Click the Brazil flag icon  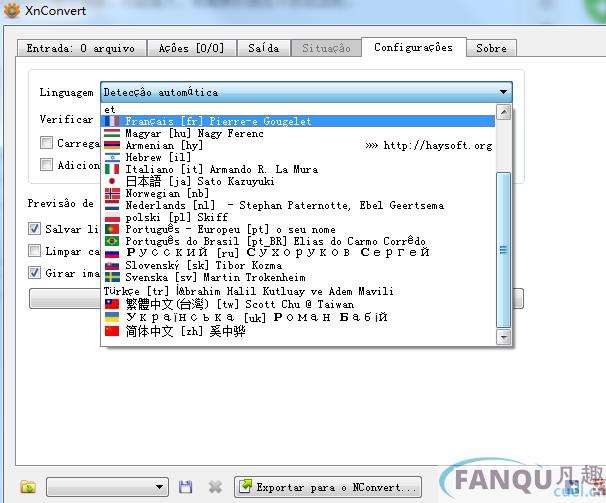pyautogui.click(x=112, y=241)
